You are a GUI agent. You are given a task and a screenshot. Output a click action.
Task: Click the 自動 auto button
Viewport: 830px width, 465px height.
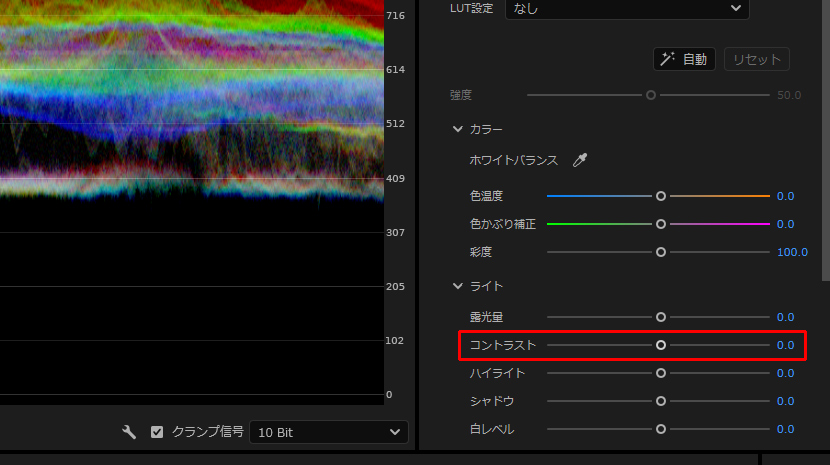tap(684, 59)
